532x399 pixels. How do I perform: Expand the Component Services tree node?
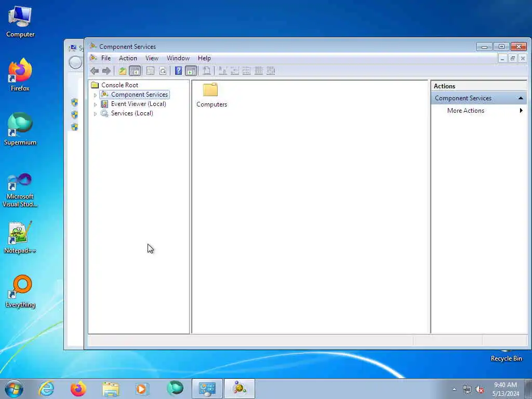tap(96, 95)
